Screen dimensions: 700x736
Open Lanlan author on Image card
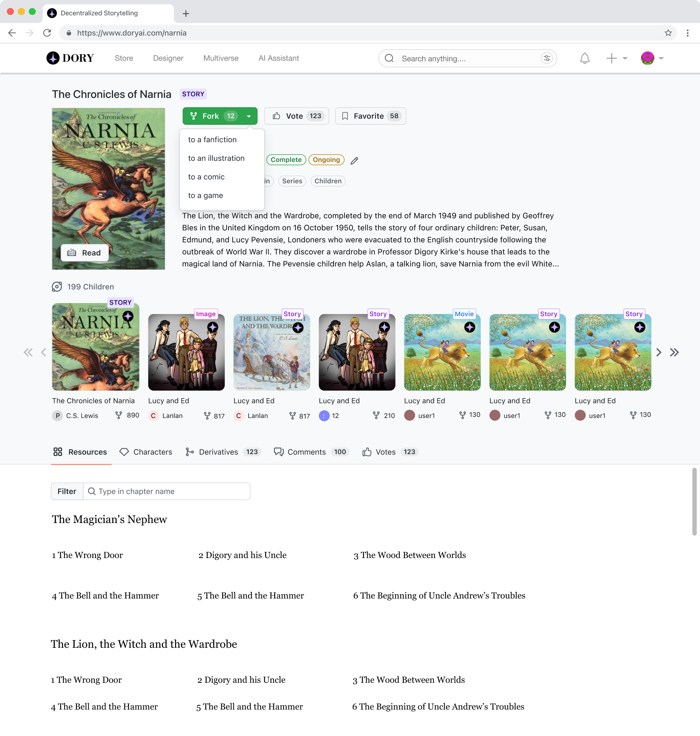[166, 415]
